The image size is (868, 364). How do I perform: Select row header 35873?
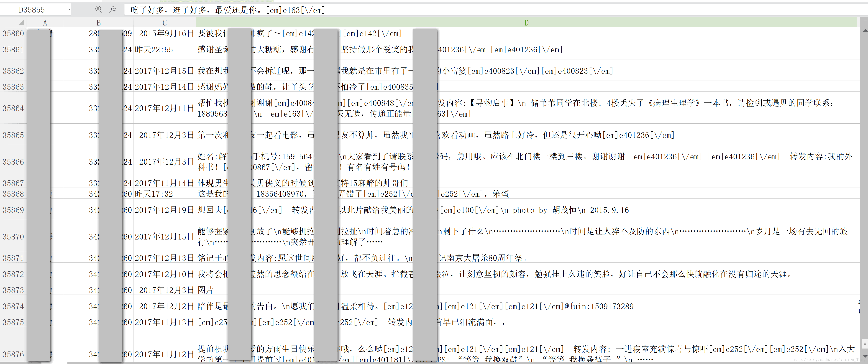pyautogui.click(x=13, y=290)
